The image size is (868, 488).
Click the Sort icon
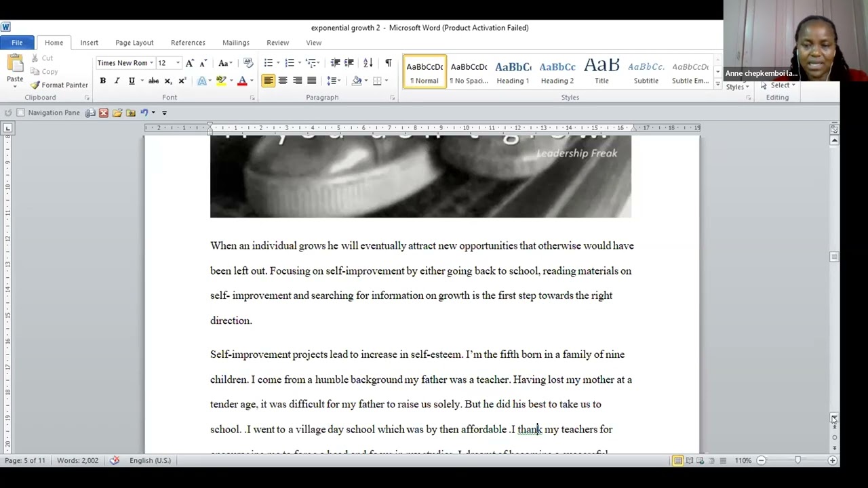click(368, 63)
